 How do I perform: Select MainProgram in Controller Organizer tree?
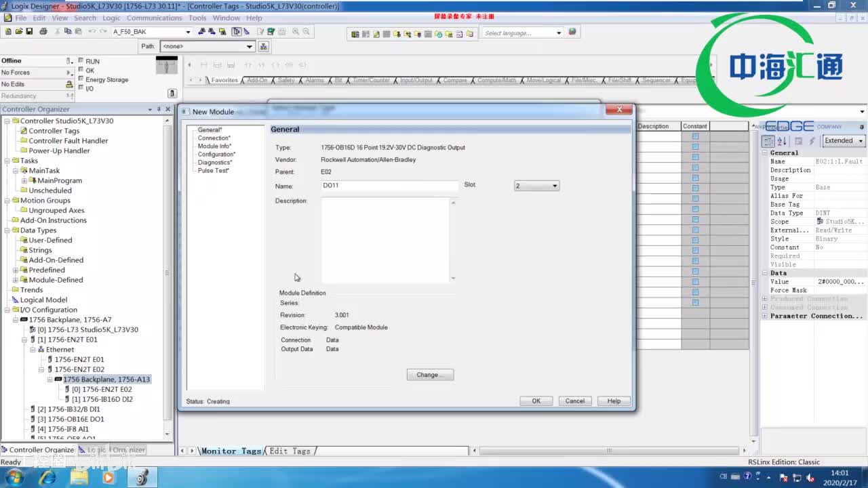(60, 181)
